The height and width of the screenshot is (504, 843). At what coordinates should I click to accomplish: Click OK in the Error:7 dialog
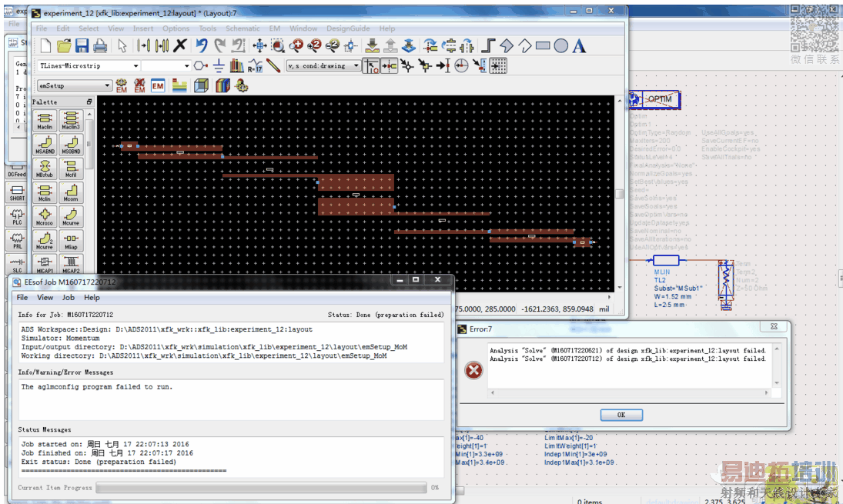(621, 415)
